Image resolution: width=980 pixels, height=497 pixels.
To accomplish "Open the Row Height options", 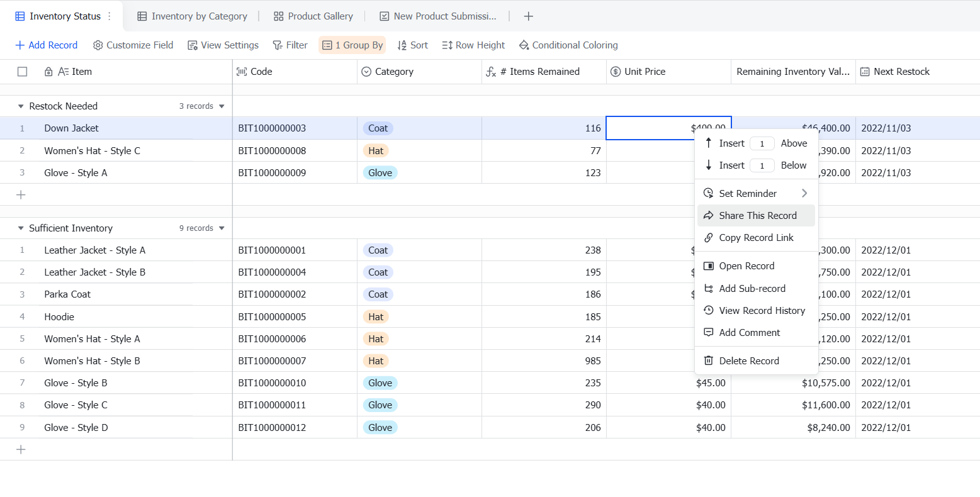I will [473, 45].
